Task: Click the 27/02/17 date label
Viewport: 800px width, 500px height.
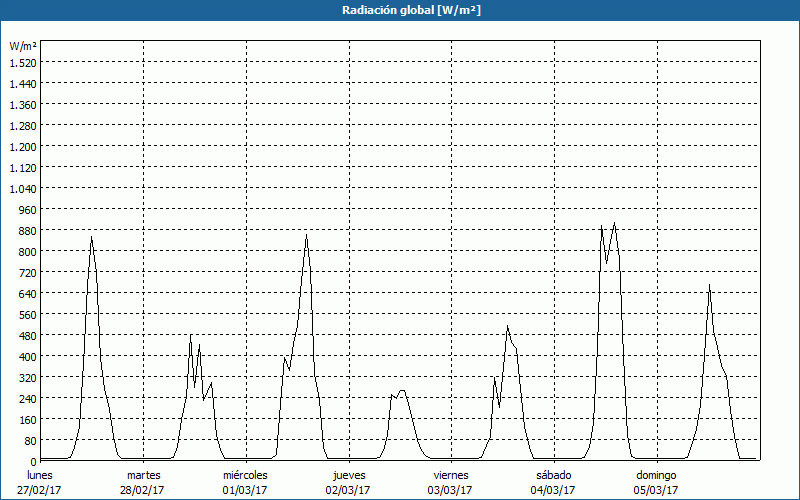Action: point(40,490)
